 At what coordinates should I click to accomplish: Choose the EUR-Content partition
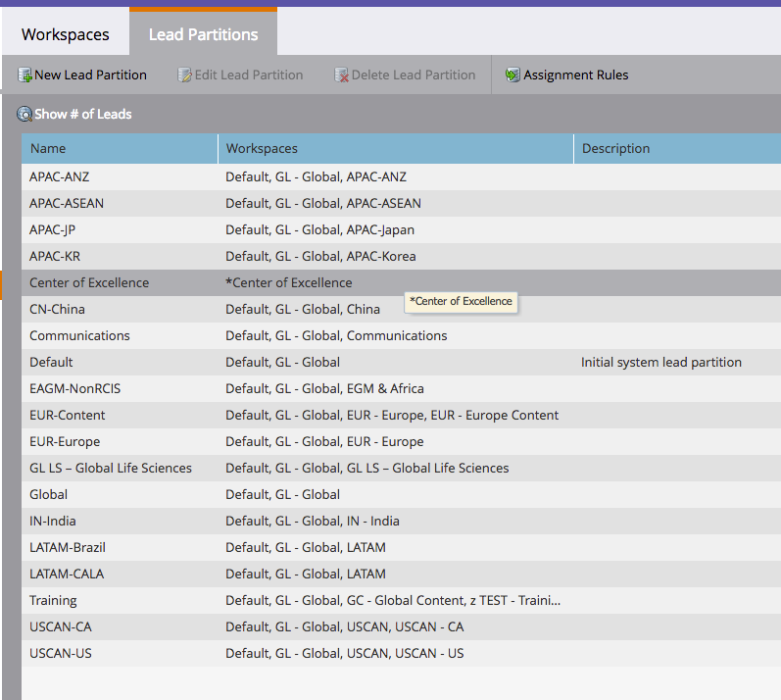click(x=401, y=415)
